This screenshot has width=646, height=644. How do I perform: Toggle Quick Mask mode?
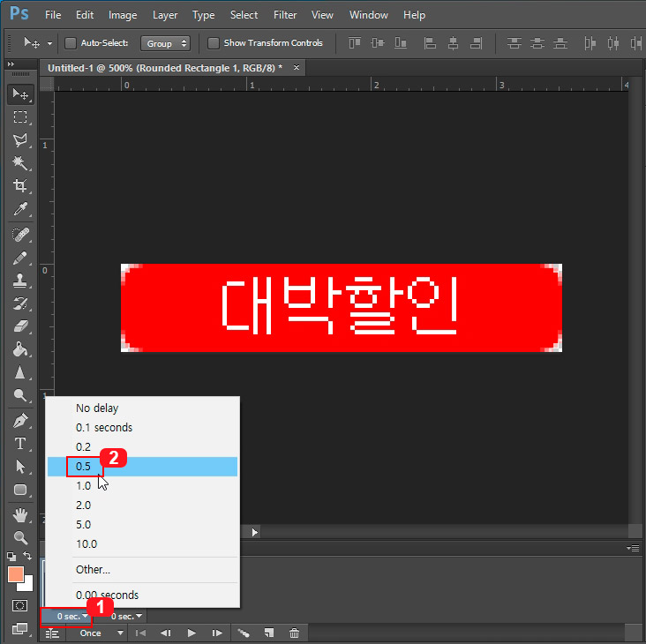point(20,606)
